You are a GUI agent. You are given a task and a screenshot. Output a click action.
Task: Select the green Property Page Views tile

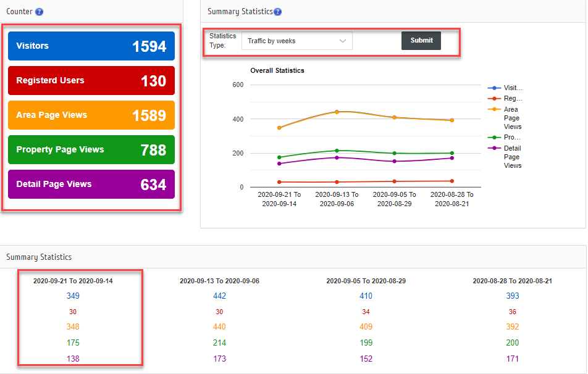(91, 150)
